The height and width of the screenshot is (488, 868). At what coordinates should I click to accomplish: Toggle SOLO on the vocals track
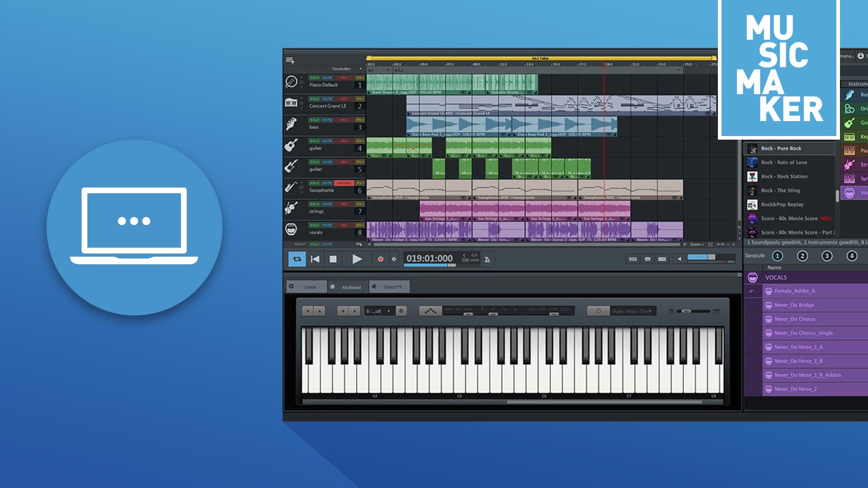[x=315, y=225]
